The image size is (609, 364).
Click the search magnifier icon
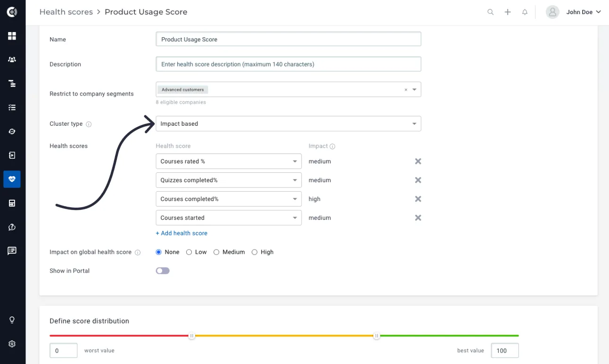point(491,12)
